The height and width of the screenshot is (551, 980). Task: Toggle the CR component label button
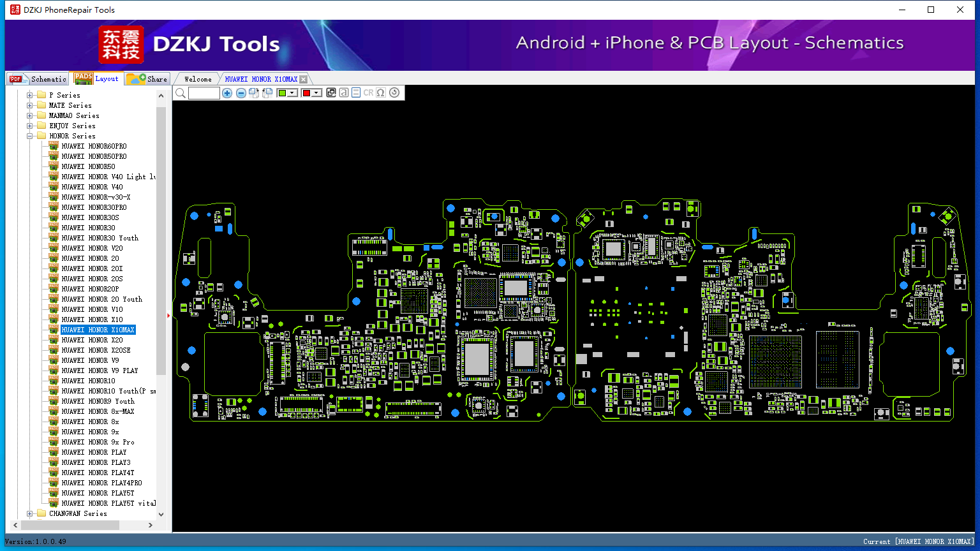(x=368, y=93)
